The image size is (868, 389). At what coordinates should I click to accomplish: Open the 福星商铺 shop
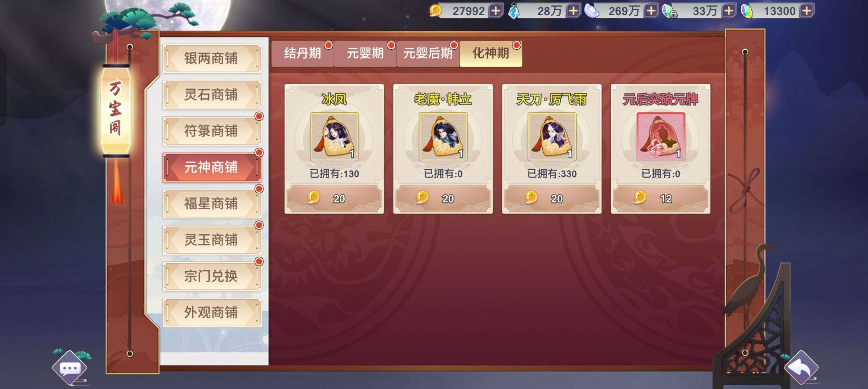[212, 204]
